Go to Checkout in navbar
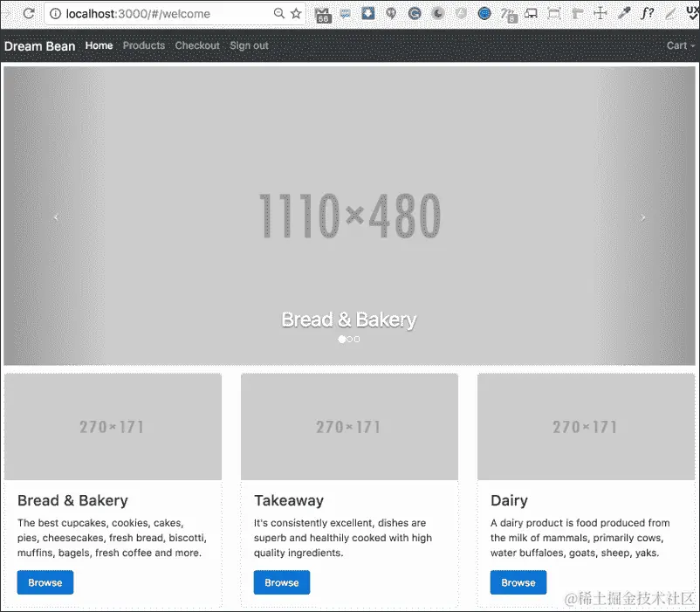Viewport: 700px width, 612px height. point(197,45)
